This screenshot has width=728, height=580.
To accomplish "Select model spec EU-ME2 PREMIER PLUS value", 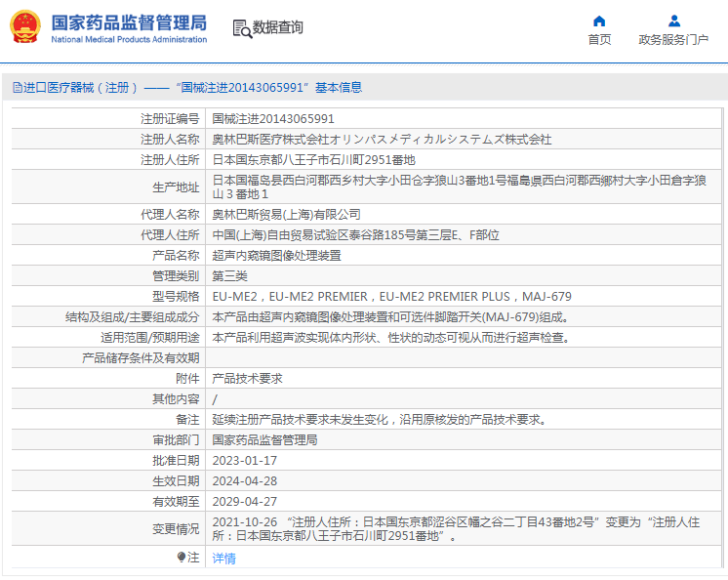I will coord(392,296).
